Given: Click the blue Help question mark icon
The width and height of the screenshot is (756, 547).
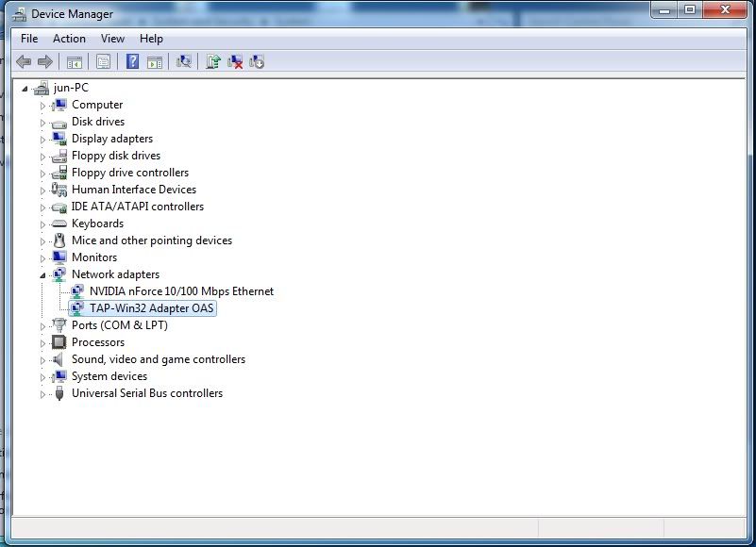Looking at the screenshot, I should (132, 62).
